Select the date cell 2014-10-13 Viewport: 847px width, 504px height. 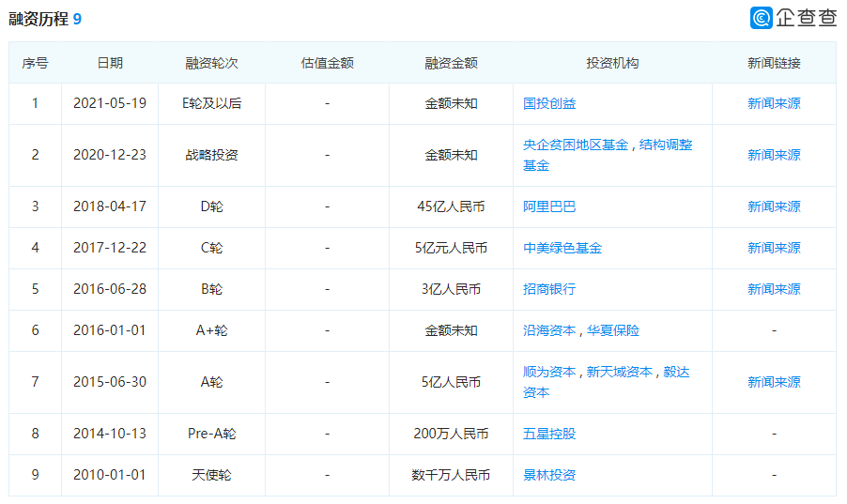pyautogui.click(x=110, y=434)
